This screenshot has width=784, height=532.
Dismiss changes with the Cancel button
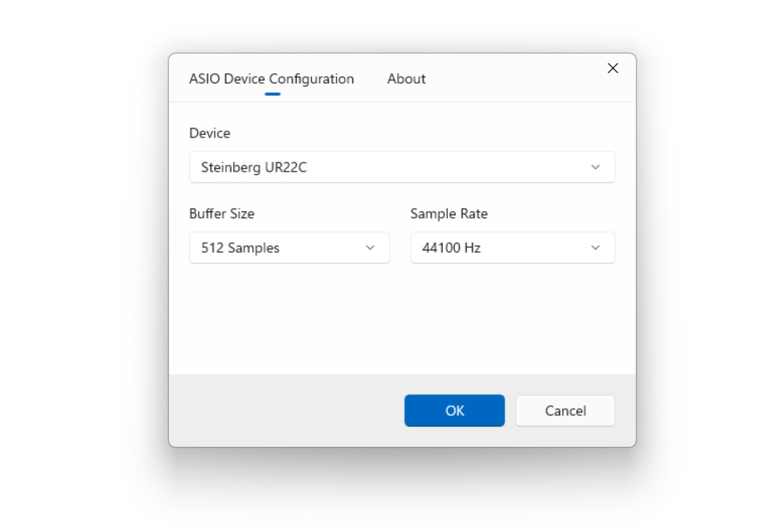click(x=565, y=411)
